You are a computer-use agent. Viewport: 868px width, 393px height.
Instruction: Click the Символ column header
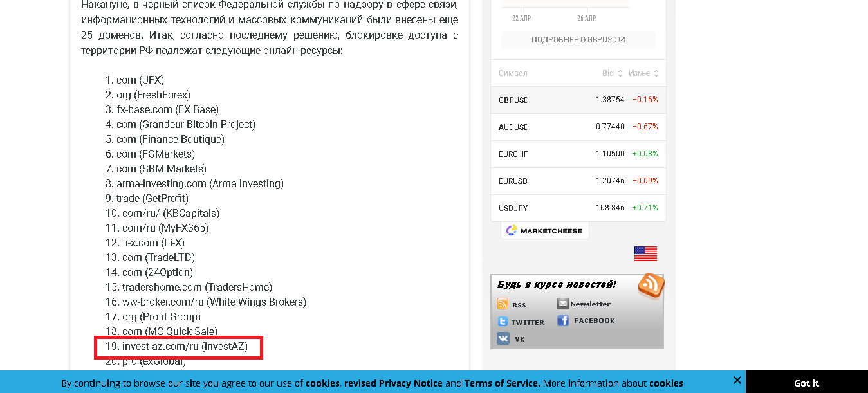coord(513,73)
